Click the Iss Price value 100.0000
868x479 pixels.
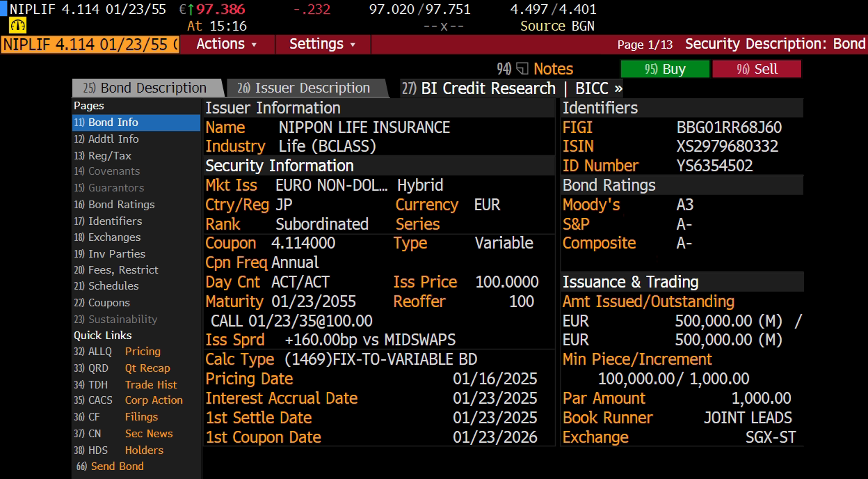coord(507,282)
